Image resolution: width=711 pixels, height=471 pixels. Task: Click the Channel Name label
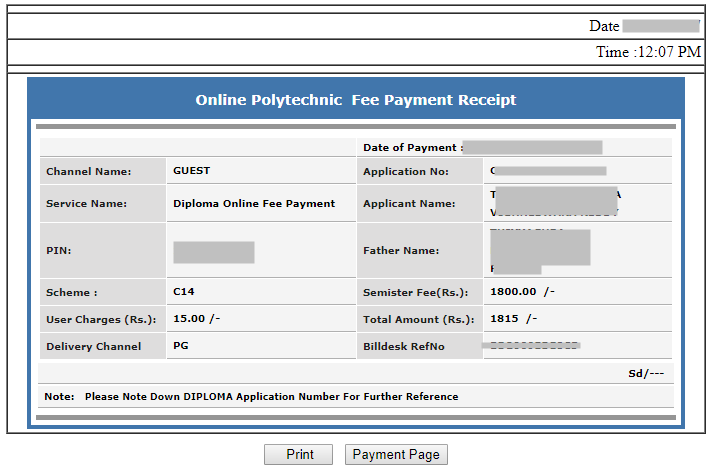coord(89,172)
